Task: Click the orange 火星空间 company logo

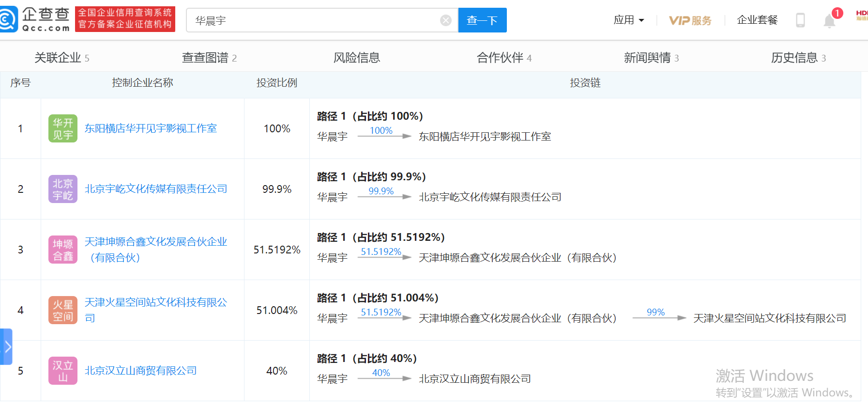Action: [63, 310]
